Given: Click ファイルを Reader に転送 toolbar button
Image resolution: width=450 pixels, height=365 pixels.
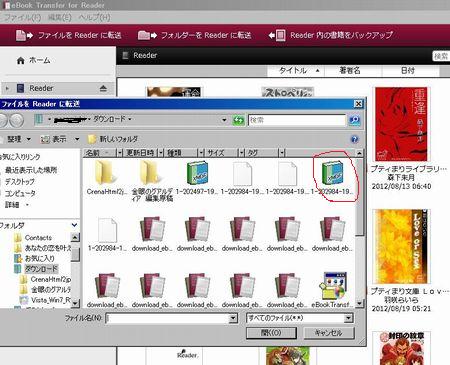Looking at the screenshot, I should click(69, 35).
